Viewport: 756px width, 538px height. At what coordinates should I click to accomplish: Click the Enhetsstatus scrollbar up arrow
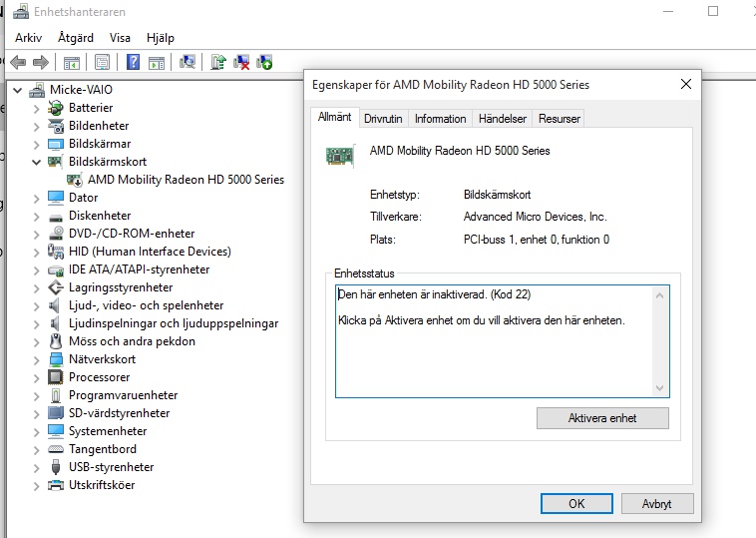pyautogui.click(x=660, y=295)
